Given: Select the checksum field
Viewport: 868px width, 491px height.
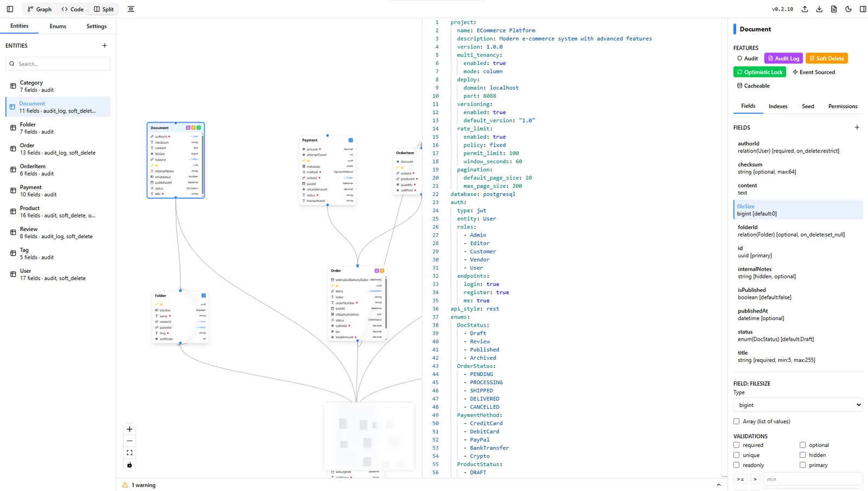Looking at the screenshot, I should coord(798,168).
